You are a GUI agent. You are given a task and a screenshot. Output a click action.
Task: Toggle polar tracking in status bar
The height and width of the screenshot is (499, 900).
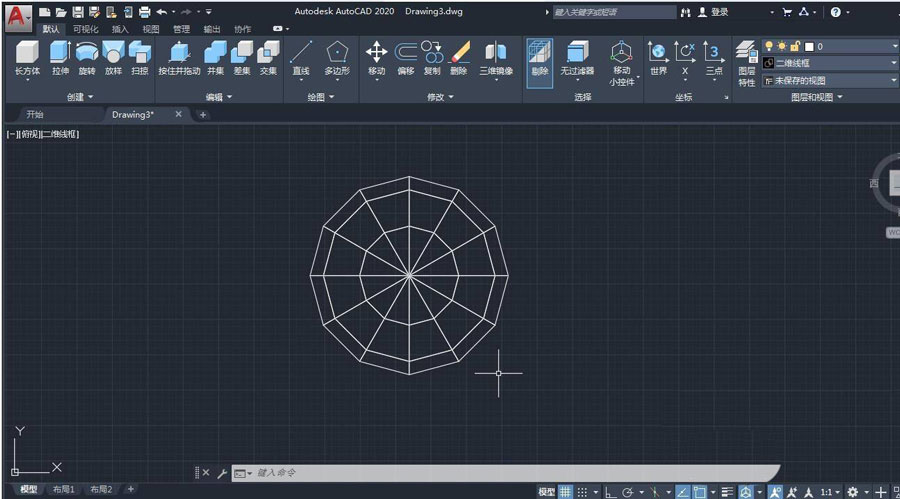[x=627, y=492]
